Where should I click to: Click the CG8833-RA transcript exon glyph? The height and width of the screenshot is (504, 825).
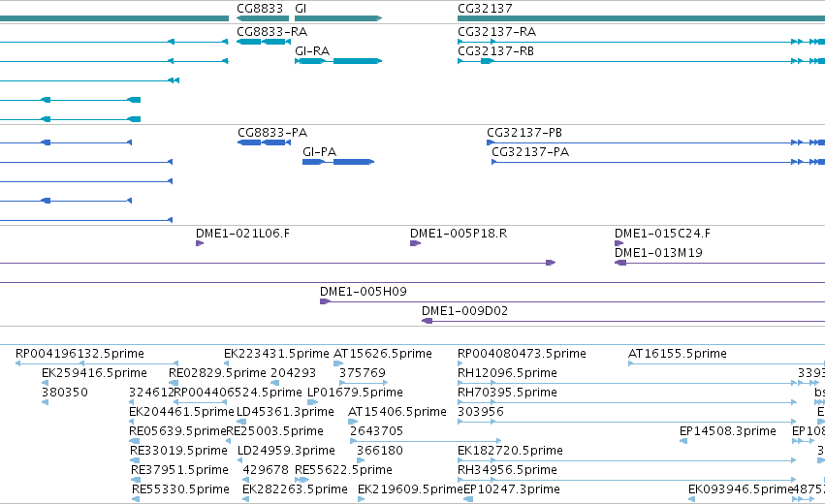pyautogui.click(x=264, y=42)
